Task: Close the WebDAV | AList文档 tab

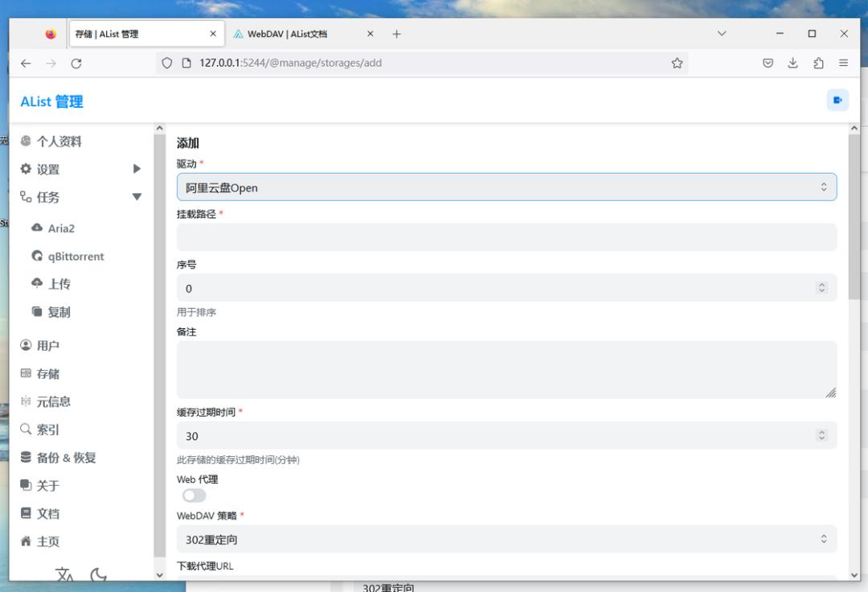Action: [371, 34]
